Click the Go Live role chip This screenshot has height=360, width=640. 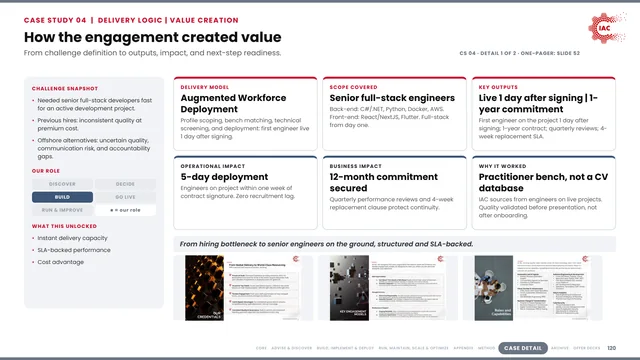click(125, 197)
